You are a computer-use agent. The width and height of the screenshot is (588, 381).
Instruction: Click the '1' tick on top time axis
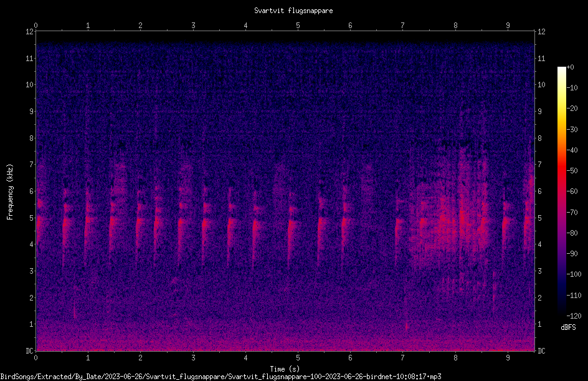[88, 25]
